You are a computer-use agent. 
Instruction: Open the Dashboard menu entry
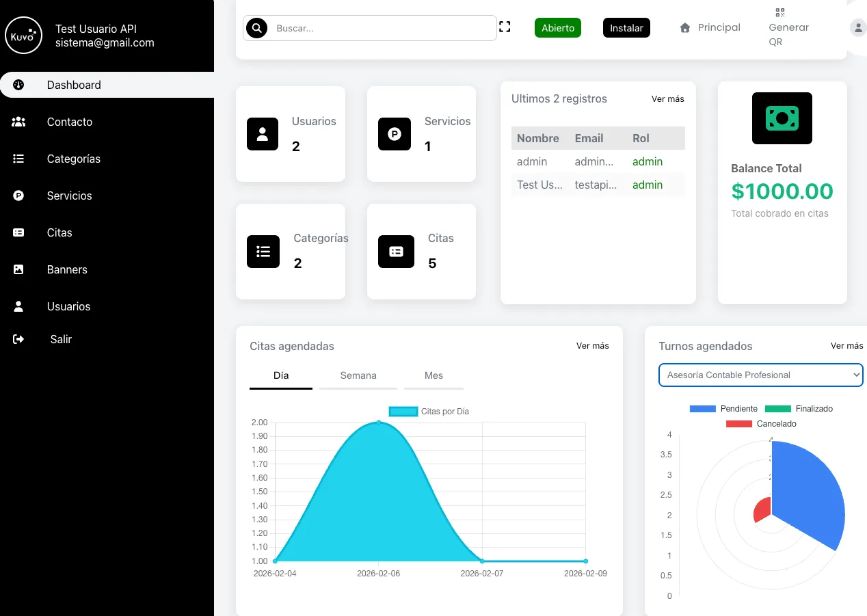point(74,85)
